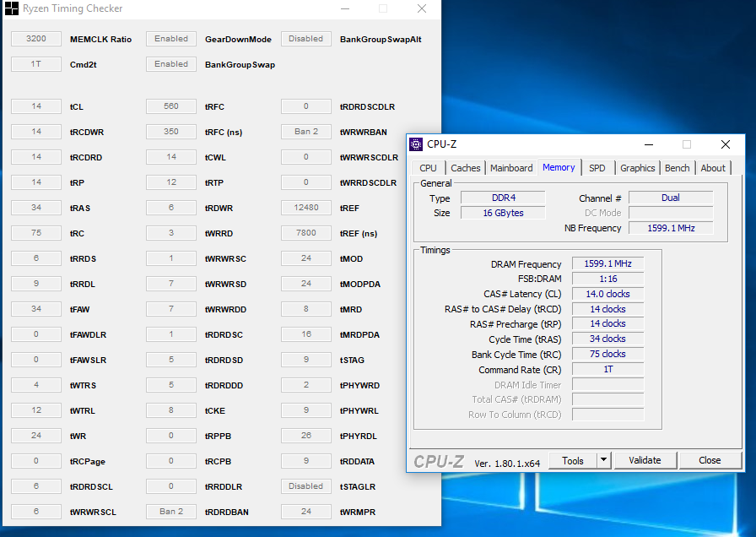Click the 16 GBytes Size field
756x537 pixels.
coord(503,213)
